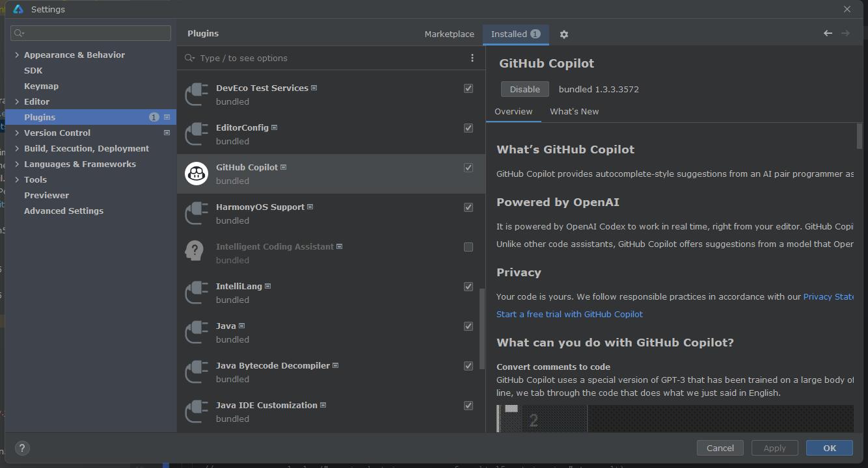Image resolution: width=868 pixels, height=468 pixels.
Task: Expand the Editor settings node
Action: 17,101
